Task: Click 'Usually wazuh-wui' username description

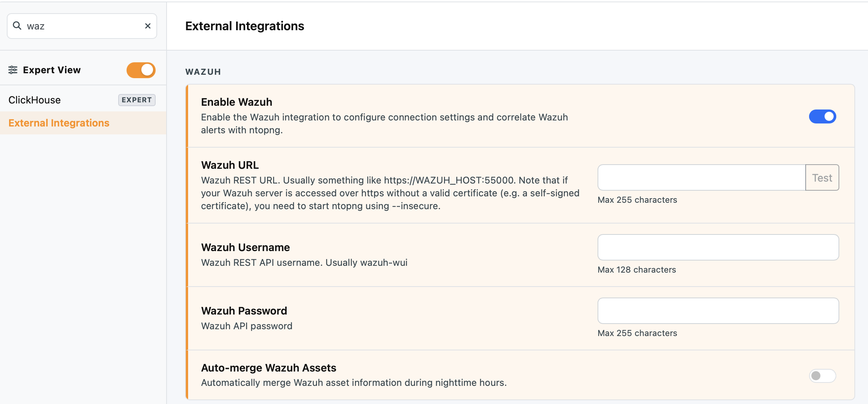Action: click(x=366, y=262)
